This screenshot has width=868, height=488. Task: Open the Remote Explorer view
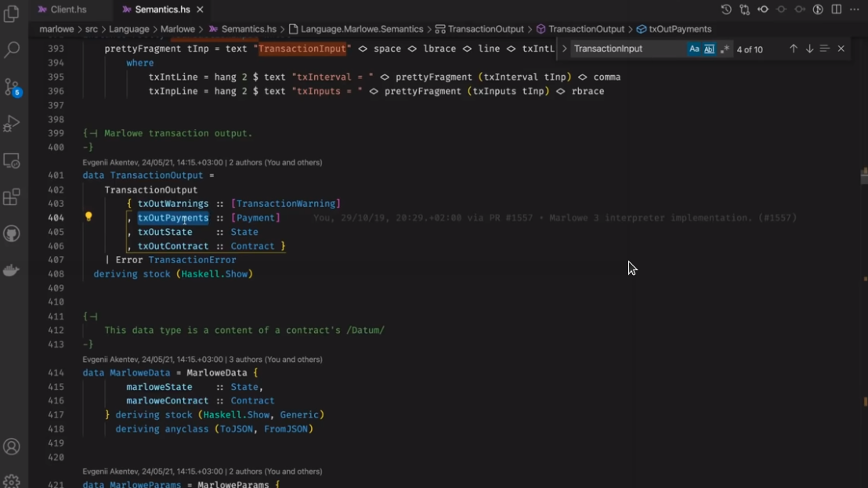pos(12,161)
